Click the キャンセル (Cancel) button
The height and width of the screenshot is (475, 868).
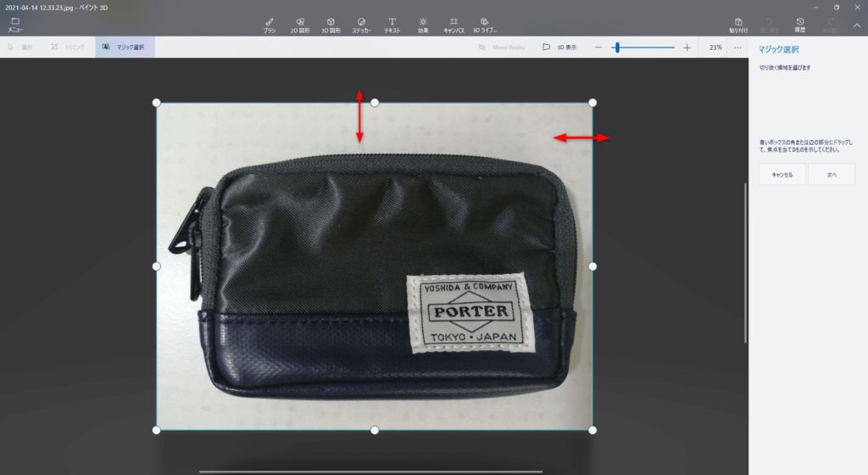(782, 175)
